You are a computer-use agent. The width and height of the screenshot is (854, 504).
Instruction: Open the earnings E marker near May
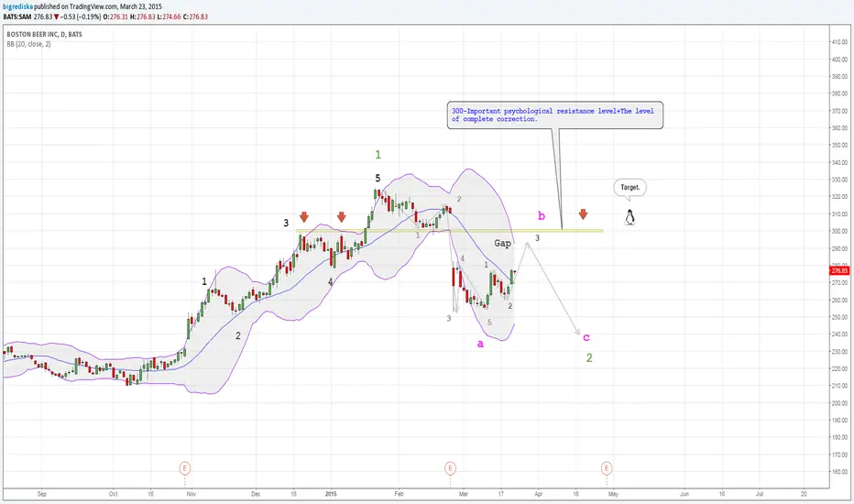point(607,467)
